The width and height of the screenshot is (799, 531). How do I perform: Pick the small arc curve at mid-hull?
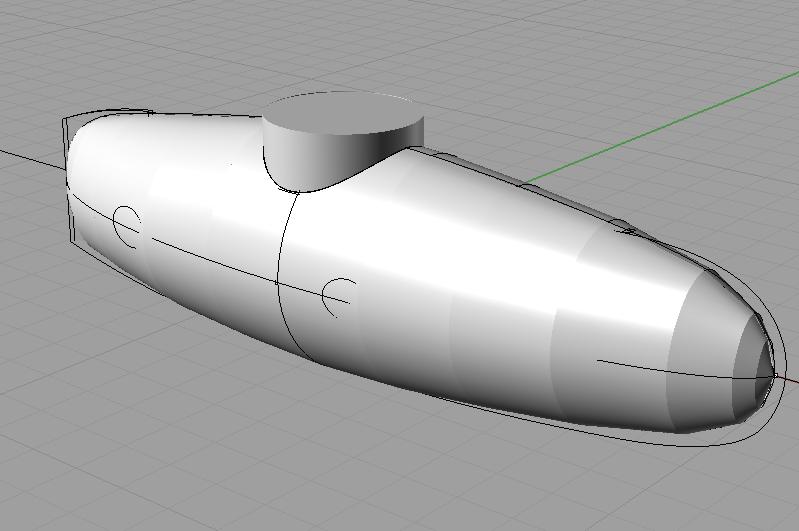point(338,297)
